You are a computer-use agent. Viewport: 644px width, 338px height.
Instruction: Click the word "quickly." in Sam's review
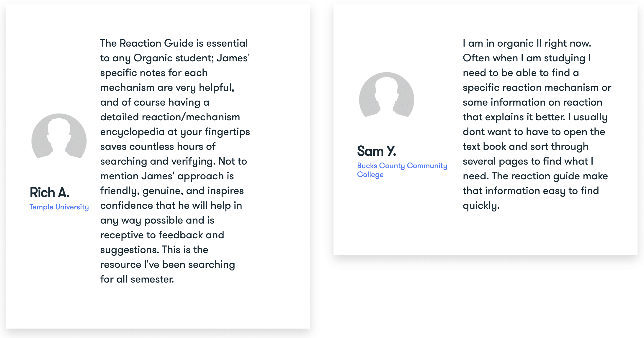click(x=481, y=206)
